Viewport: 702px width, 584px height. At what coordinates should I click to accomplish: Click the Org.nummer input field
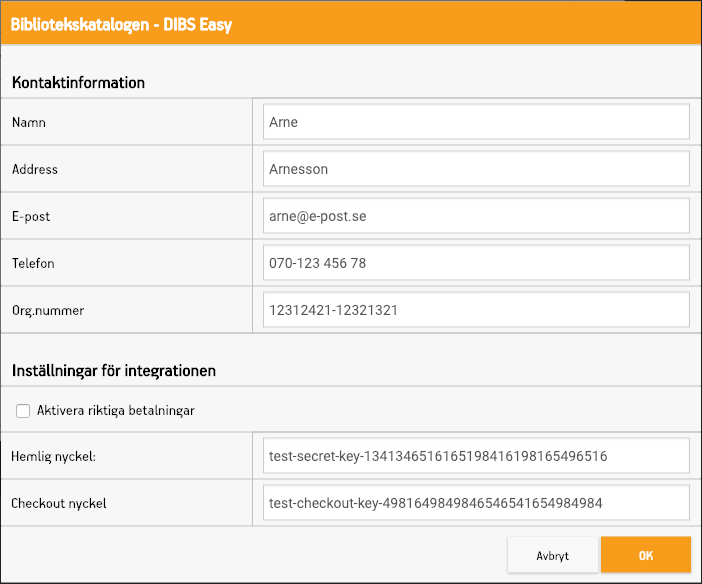tap(476, 310)
